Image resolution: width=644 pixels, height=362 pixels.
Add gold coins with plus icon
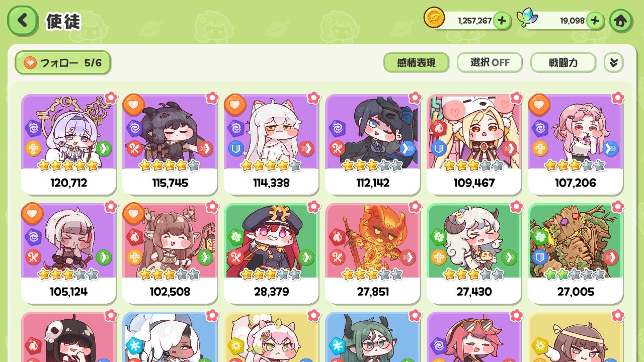[502, 21]
